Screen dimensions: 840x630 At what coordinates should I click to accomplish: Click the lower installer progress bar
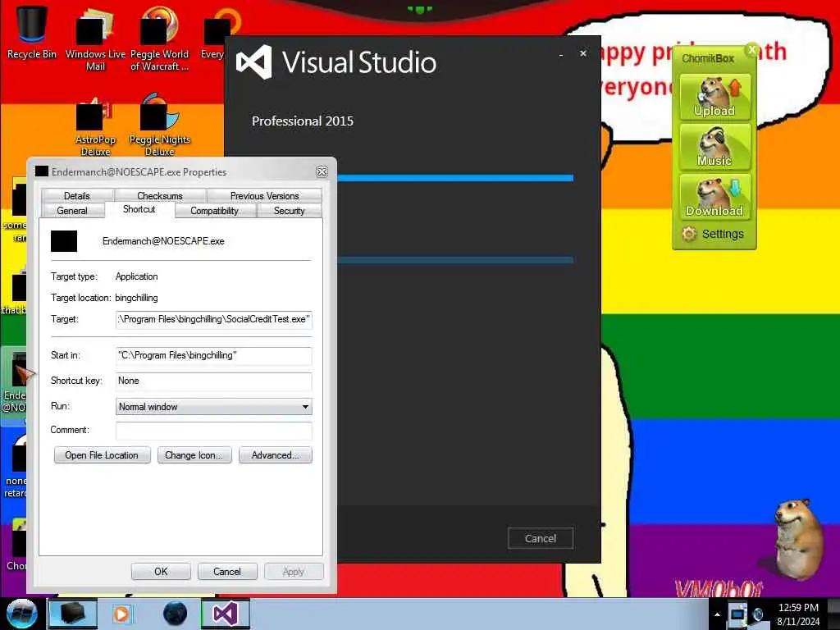tap(455, 260)
